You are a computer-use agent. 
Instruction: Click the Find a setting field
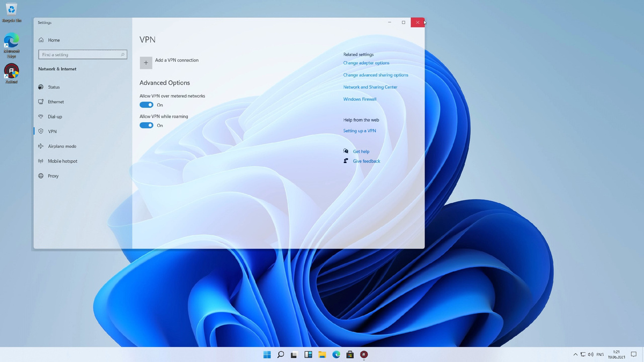83,55
